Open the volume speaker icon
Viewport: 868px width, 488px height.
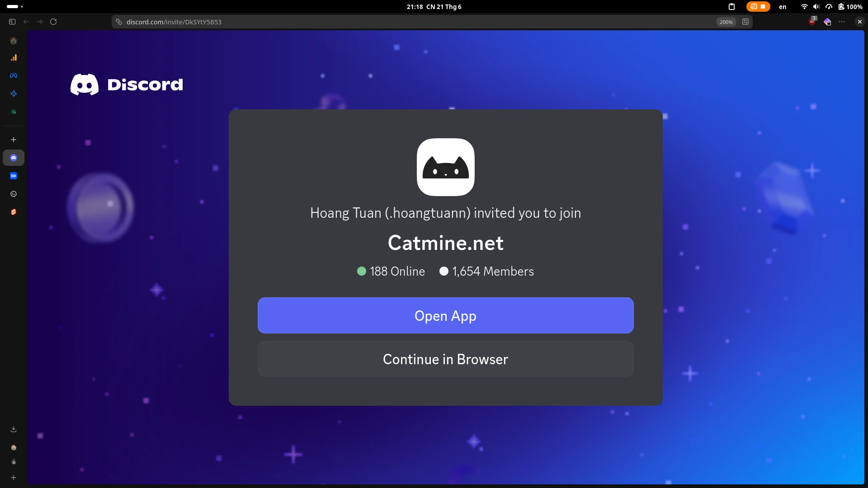816,7
